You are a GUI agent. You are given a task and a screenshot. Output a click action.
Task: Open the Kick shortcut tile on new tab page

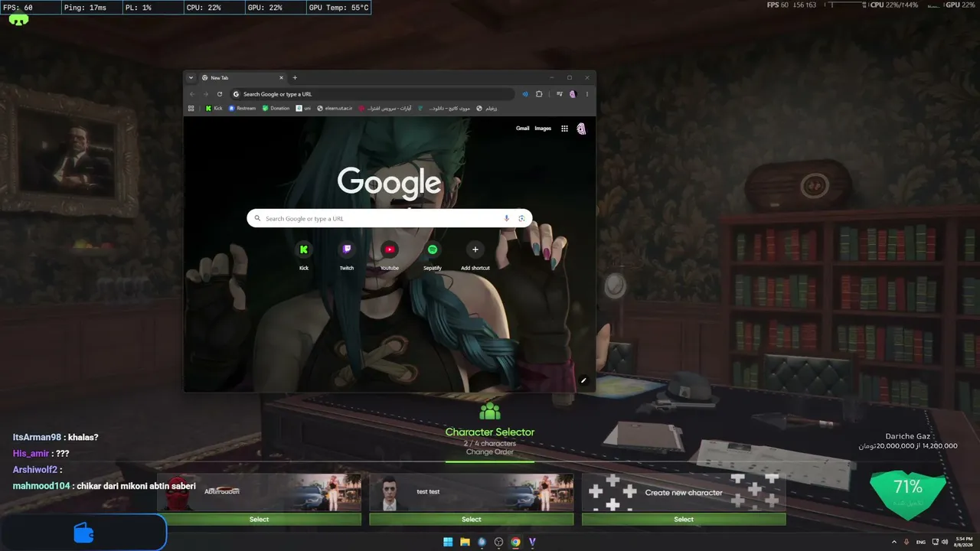(x=304, y=256)
